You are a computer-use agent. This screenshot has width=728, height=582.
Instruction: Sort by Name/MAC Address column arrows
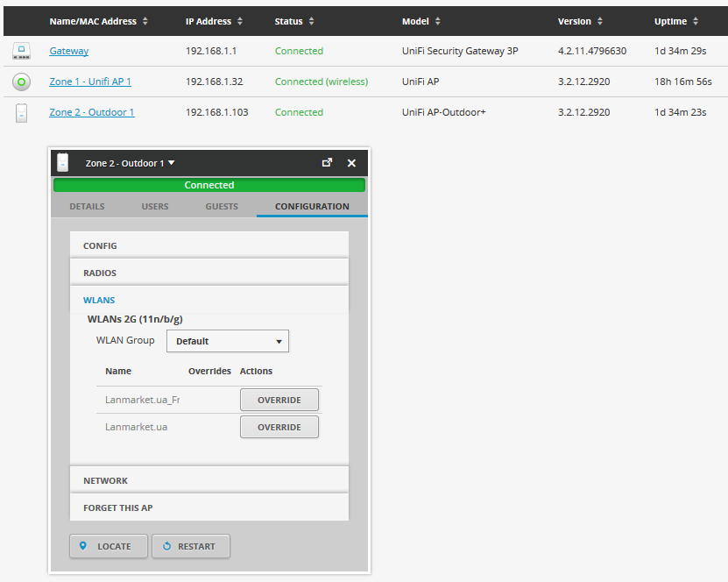[x=145, y=21]
